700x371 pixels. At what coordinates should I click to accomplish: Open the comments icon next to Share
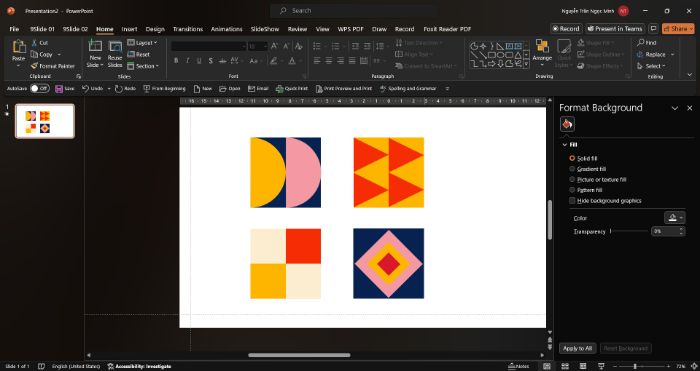click(654, 29)
